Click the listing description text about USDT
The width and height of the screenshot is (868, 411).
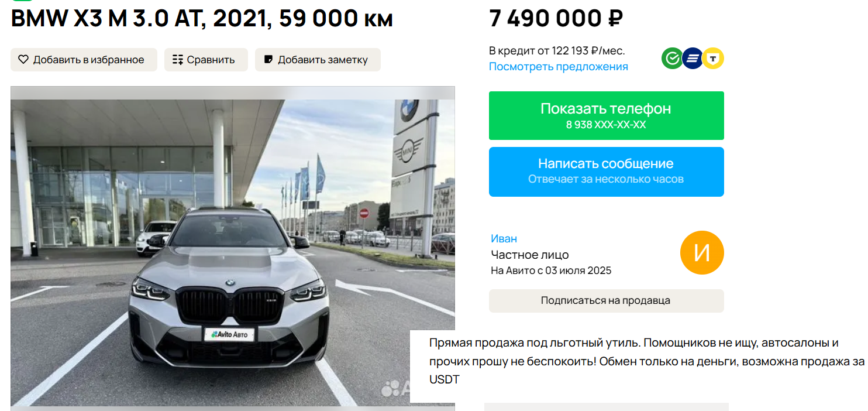646,361
